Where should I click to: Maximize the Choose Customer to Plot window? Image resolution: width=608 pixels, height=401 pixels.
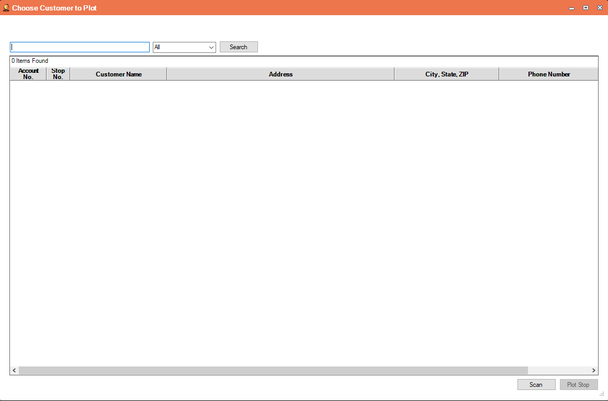pos(586,8)
